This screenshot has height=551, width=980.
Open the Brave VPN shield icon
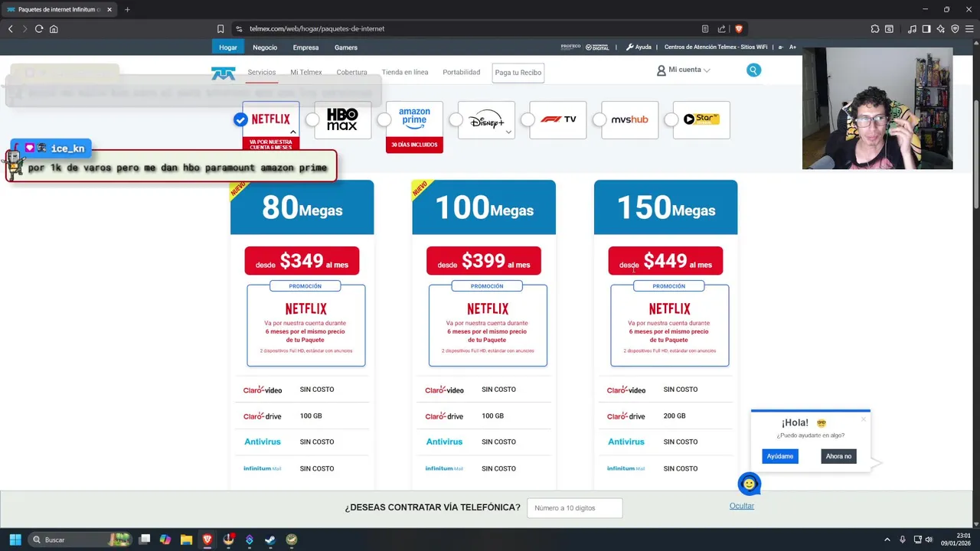[x=955, y=29]
